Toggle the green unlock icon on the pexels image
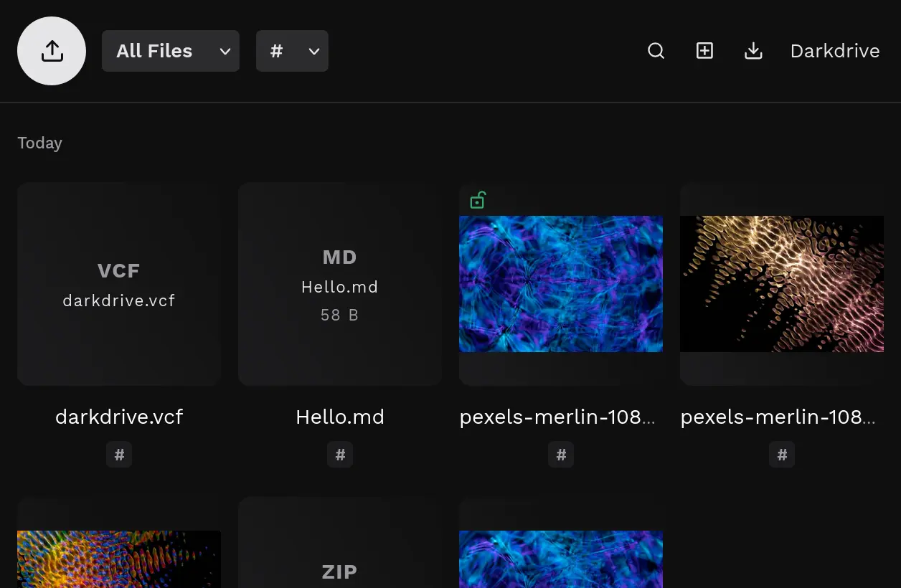 coord(478,200)
